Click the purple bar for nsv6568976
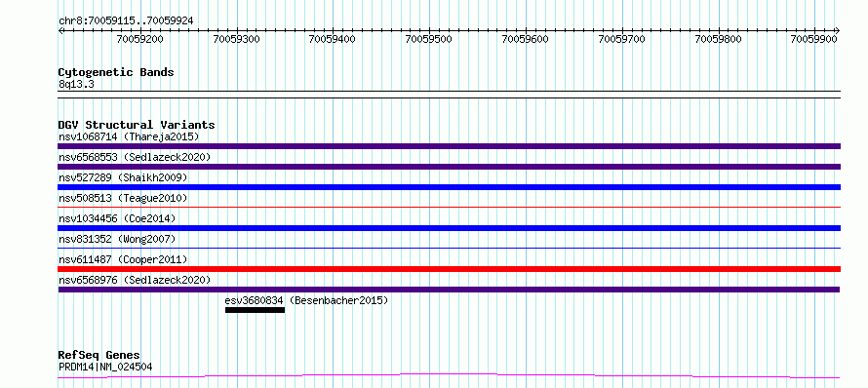This screenshot has width=868, height=388. 449,290
